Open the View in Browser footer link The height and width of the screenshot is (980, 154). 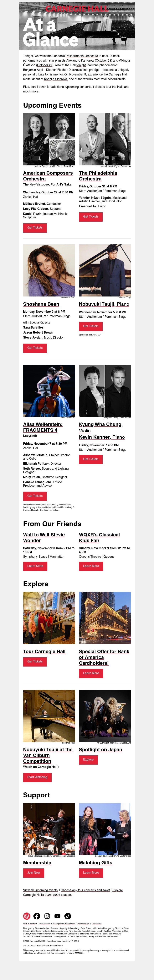point(30,924)
